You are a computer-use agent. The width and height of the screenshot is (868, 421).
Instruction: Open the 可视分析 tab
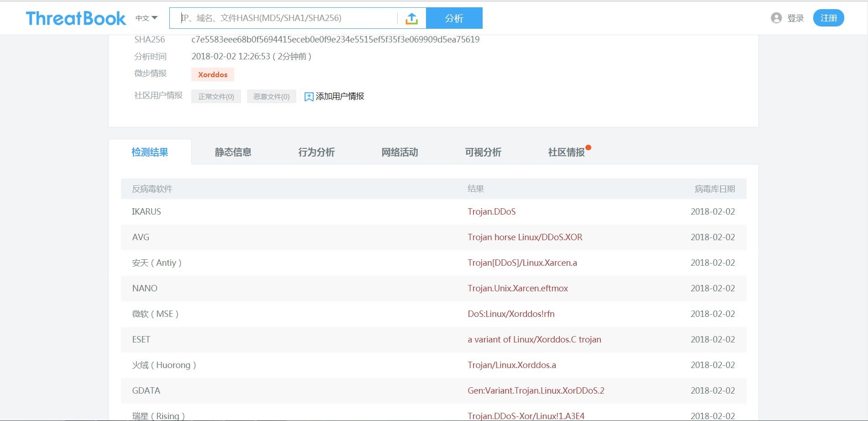click(x=483, y=152)
